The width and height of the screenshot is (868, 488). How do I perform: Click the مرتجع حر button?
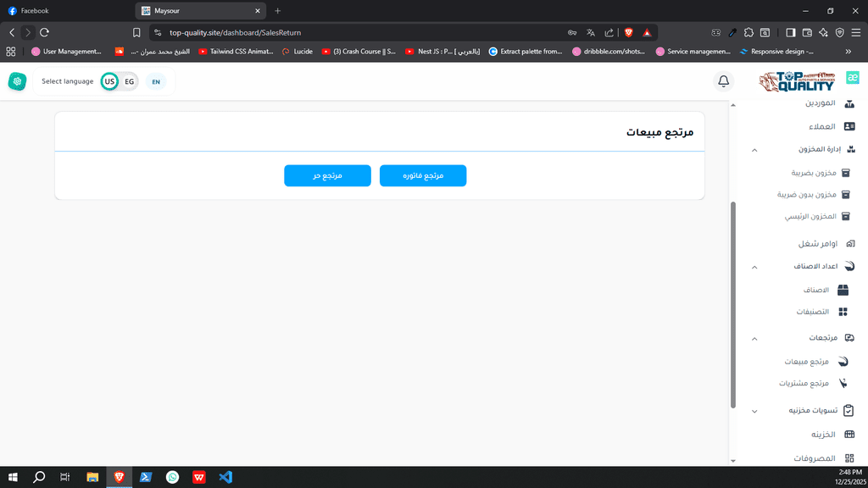pos(328,175)
